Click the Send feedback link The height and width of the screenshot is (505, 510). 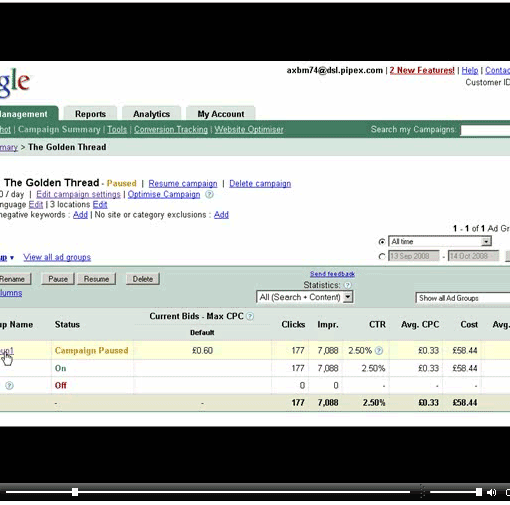pyautogui.click(x=332, y=274)
